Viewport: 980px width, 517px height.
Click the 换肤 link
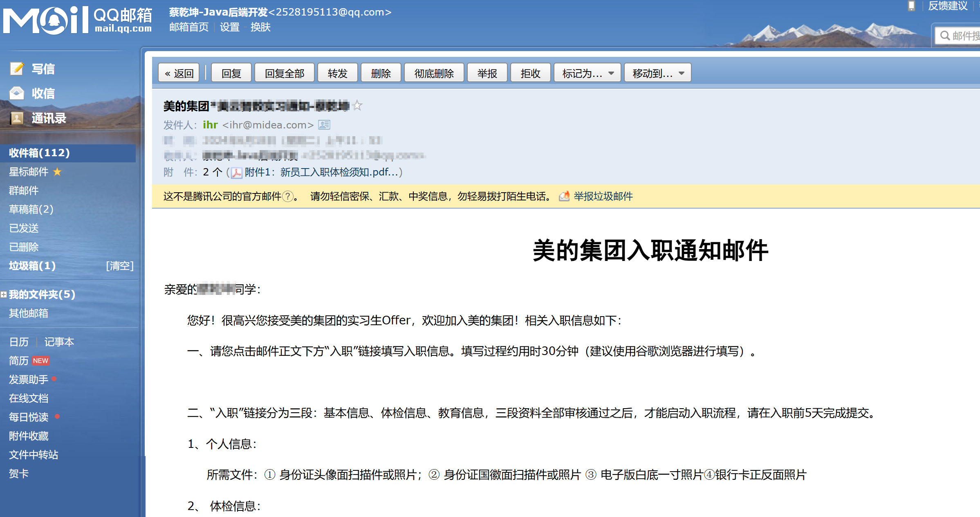261,27
